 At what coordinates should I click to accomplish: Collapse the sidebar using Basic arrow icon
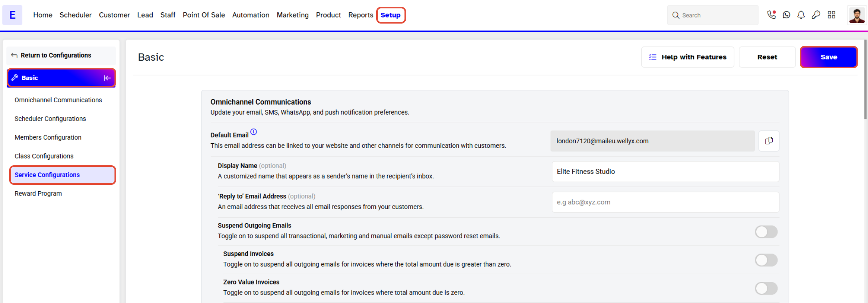click(107, 78)
